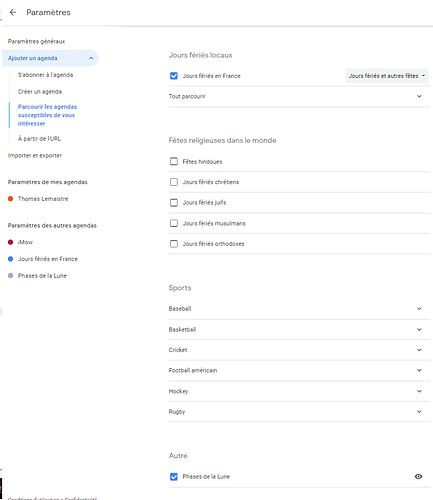Uncheck Jours fériés en France checkbox
The image size is (433, 500).
tap(174, 76)
